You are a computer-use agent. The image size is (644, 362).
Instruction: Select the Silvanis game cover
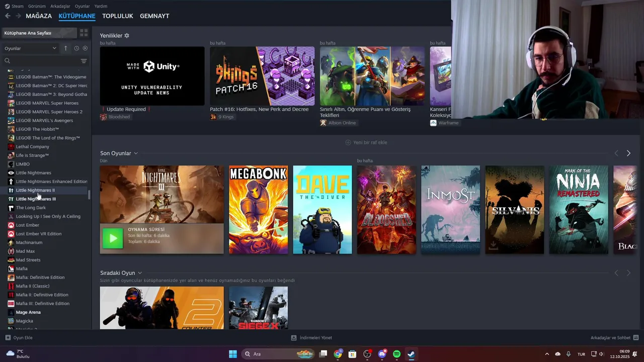(515, 210)
